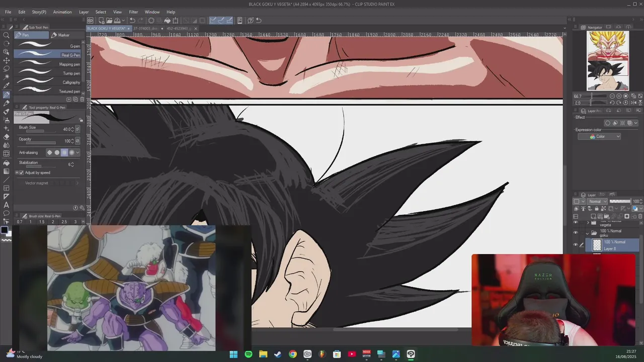The height and width of the screenshot is (362, 644).
Task: Open Spotify from the taskbar
Action: click(249, 354)
